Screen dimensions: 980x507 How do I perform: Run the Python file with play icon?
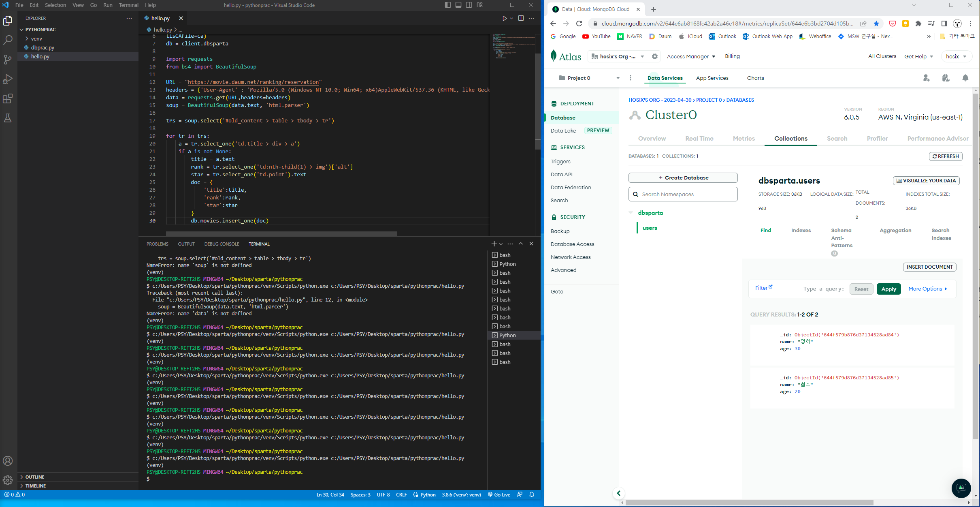[505, 18]
